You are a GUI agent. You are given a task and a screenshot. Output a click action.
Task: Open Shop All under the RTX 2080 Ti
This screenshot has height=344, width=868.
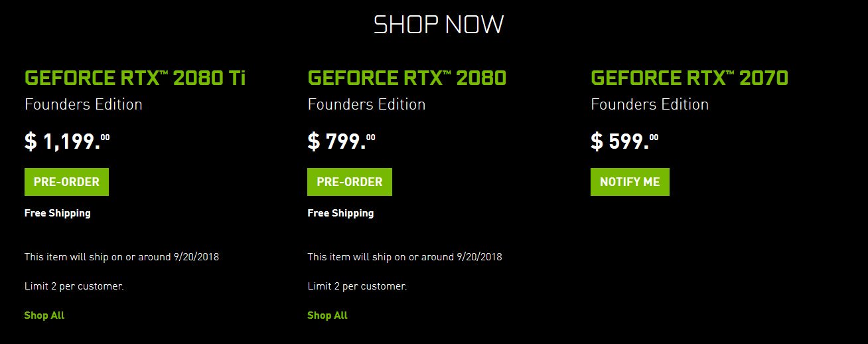coord(44,315)
